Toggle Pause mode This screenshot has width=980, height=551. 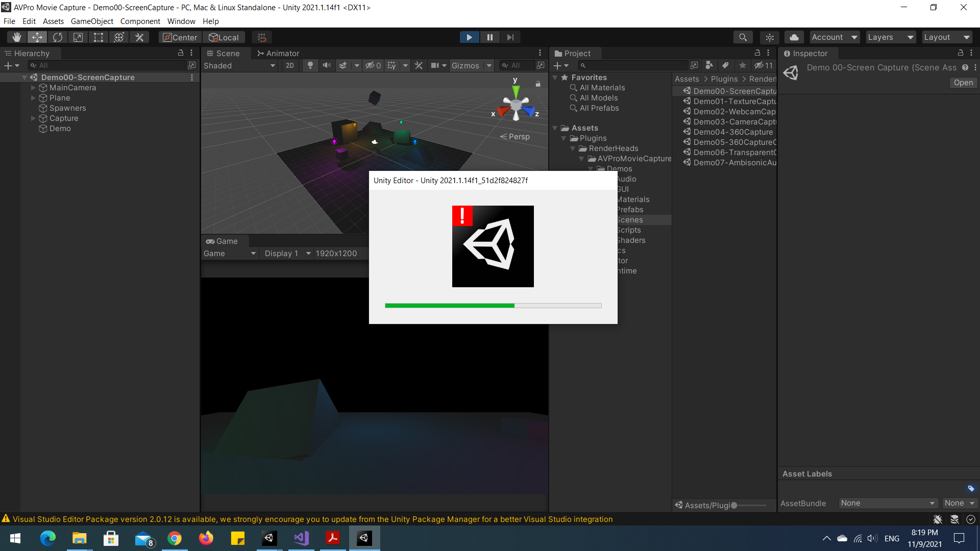(489, 37)
